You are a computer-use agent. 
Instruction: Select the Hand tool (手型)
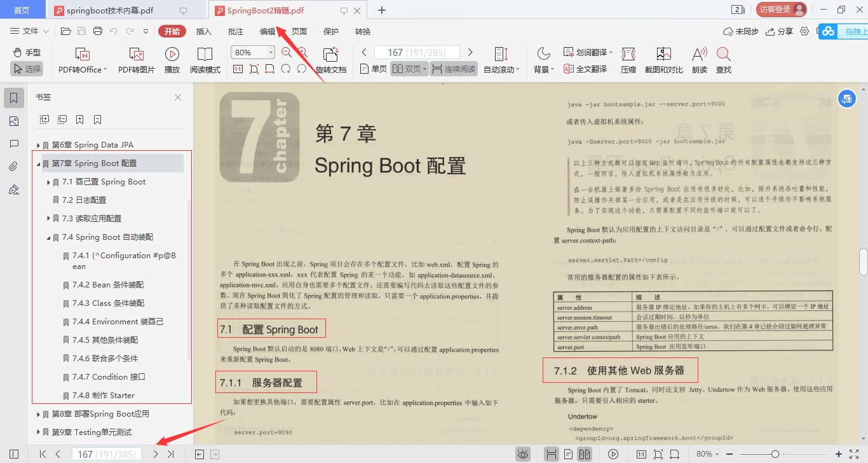pyautogui.click(x=27, y=52)
